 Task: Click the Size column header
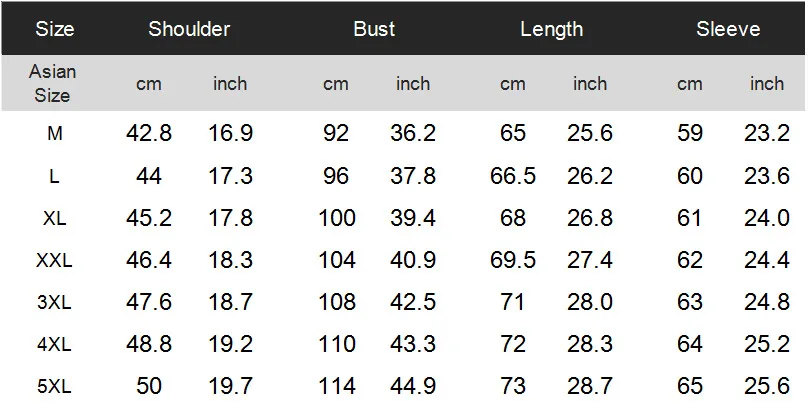pyautogui.click(x=55, y=29)
